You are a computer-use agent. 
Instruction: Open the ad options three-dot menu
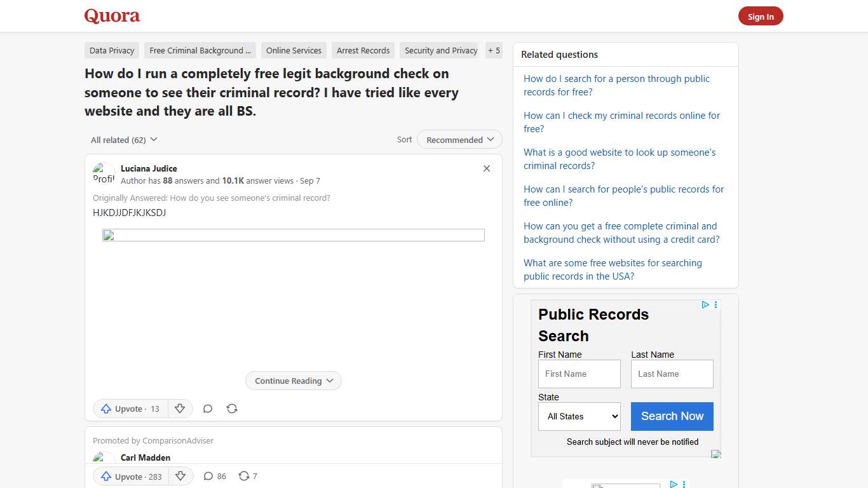715,304
